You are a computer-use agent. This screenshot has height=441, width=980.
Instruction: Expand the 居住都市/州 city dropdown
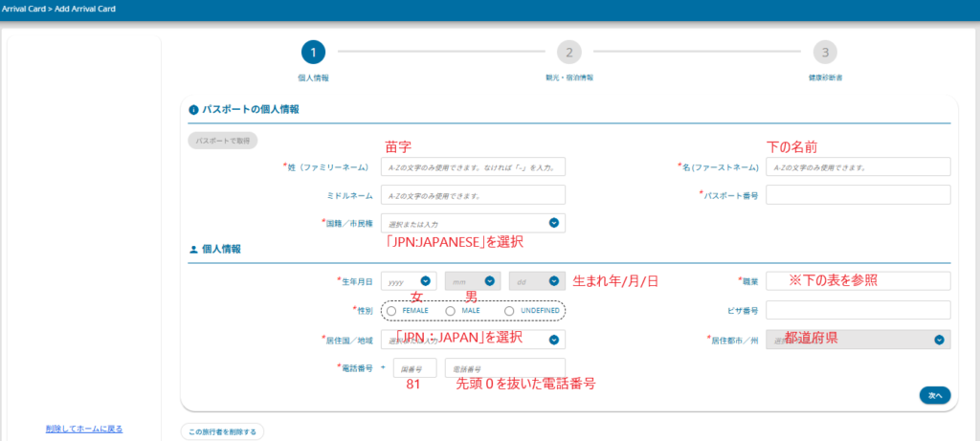click(x=857, y=340)
